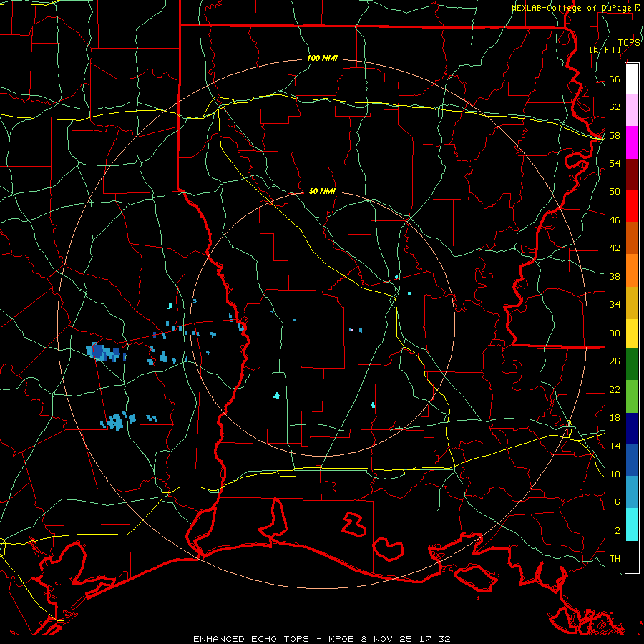Screen dimensions: 644x644
Task: Click the black TH legend swatch
Action: (632, 557)
